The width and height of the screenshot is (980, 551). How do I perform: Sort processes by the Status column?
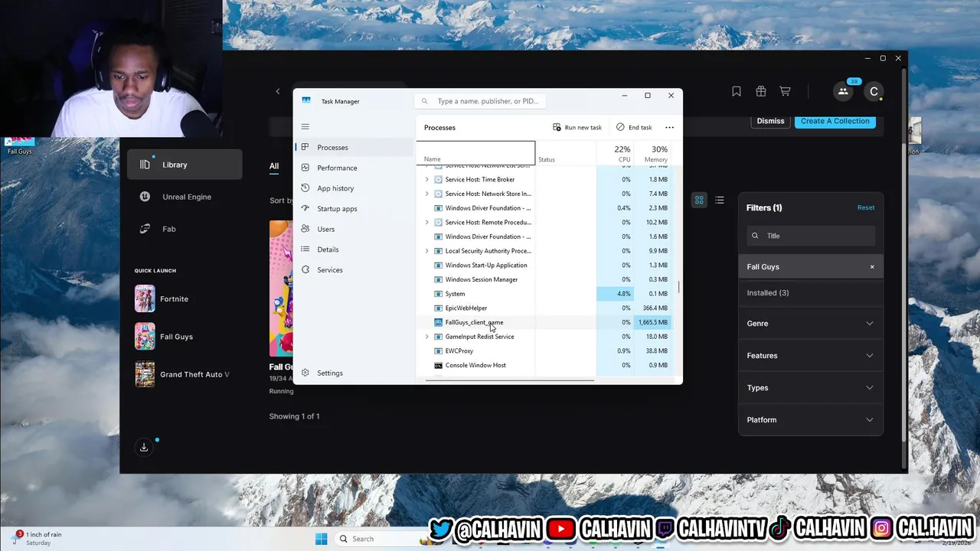click(x=565, y=153)
